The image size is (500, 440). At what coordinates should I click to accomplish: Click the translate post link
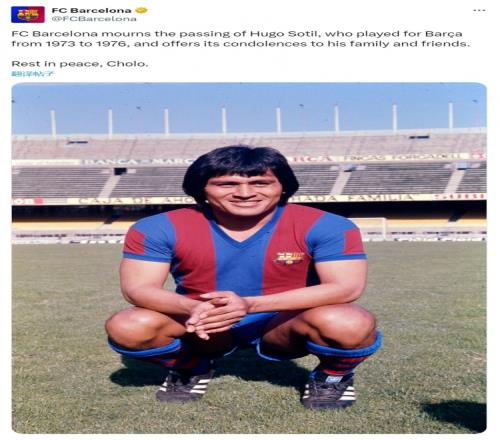pos(32,74)
